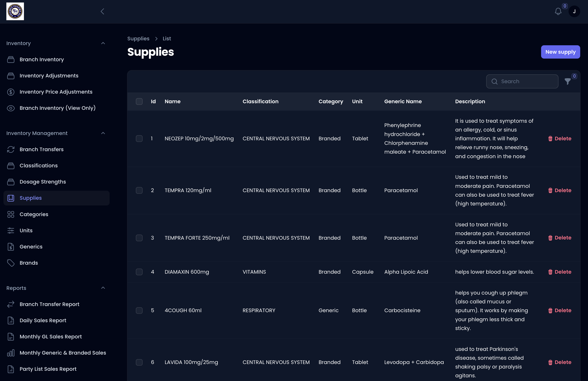Open the Branch Inventory section
This screenshot has width=588, height=381.
[42, 59]
